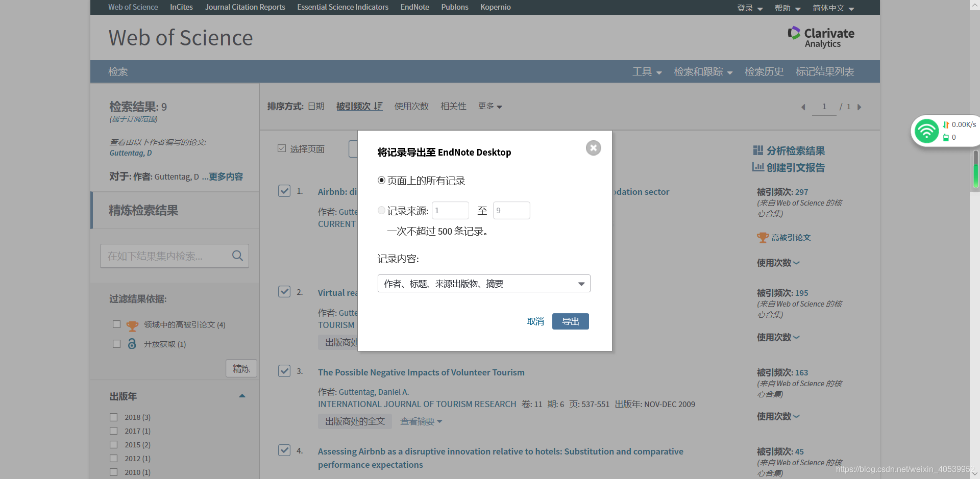Viewport: 980px width, 479px height.
Task: Select the 记录来源 radio button
Action: point(381,210)
